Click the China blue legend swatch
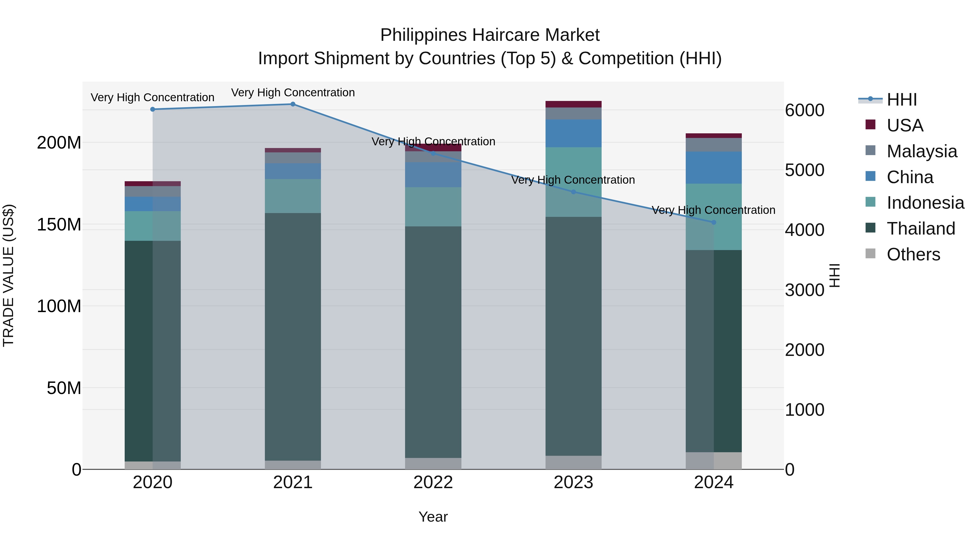980x551 pixels. point(871,176)
